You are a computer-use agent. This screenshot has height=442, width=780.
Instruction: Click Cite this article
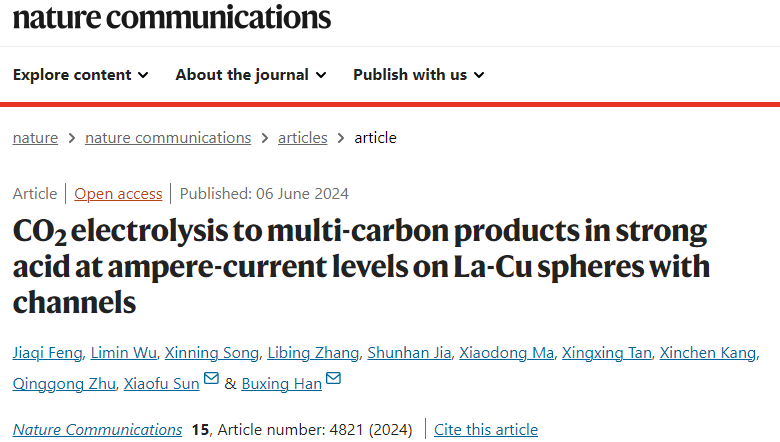point(486,430)
